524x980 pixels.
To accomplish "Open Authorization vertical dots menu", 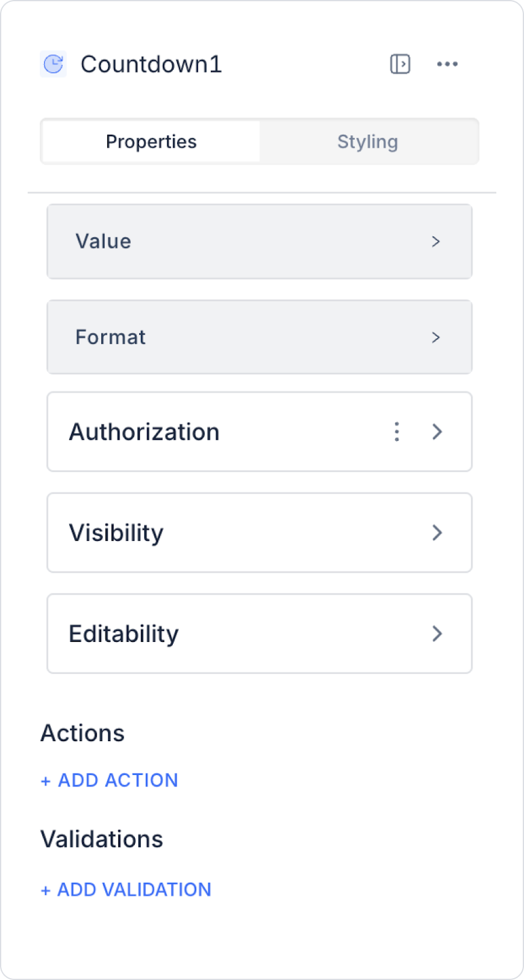I will tap(397, 432).
